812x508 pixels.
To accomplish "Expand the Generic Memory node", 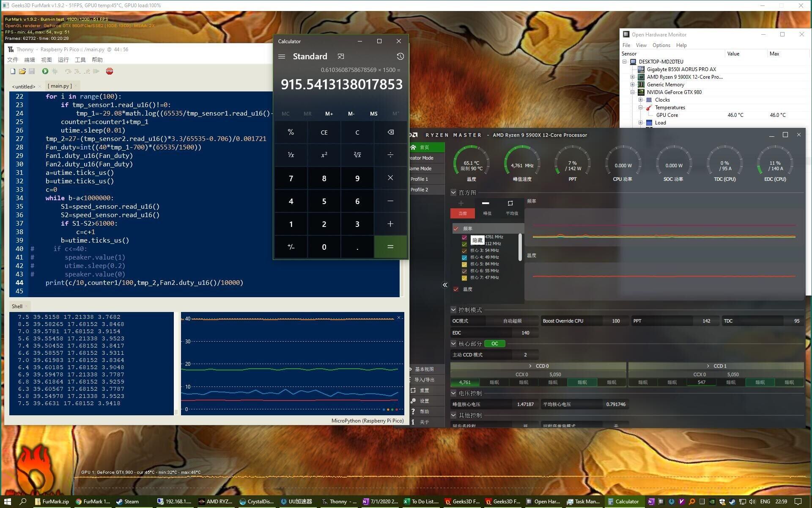I will point(633,85).
